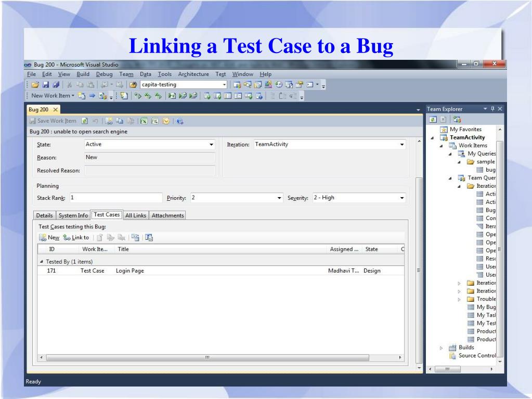Click the first green run tests icon
This screenshot has width=532, height=399.
pyautogui.click(x=137, y=96)
